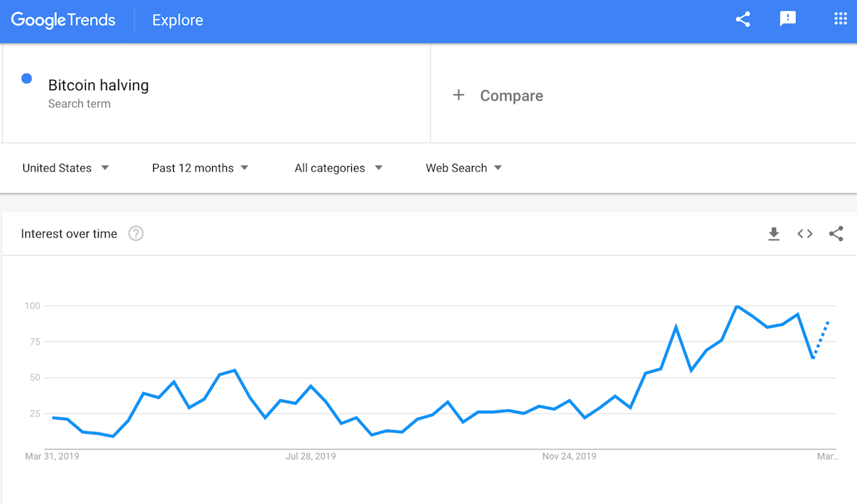Open the Past 12 months time range dropdown

point(200,168)
